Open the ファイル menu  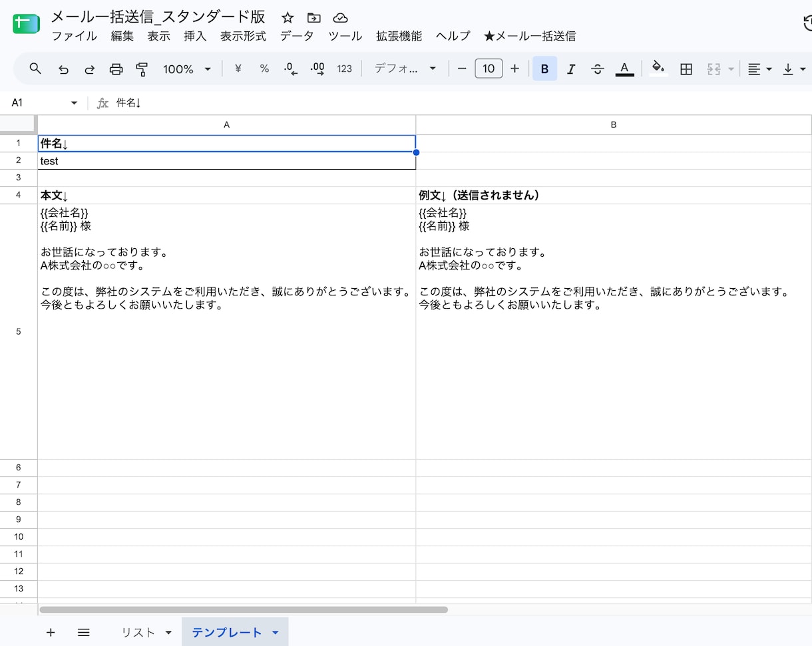pyautogui.click(x=74, y=36)
